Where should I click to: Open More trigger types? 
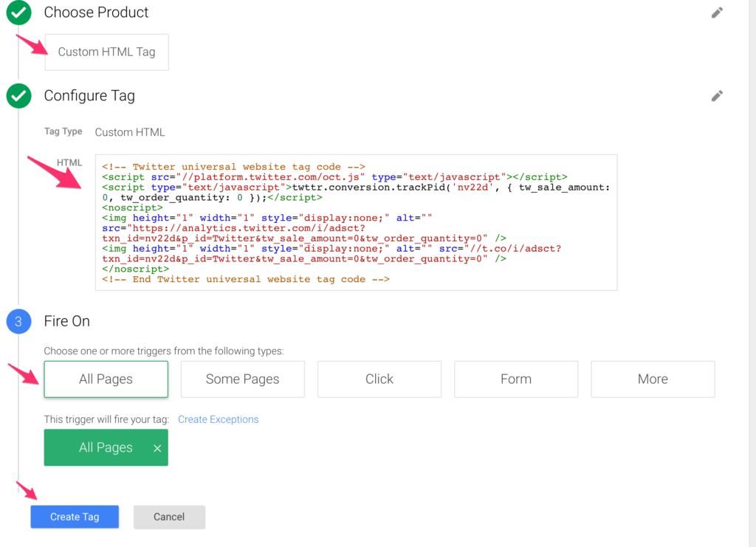pyautogui.click(x=653, y=379)
